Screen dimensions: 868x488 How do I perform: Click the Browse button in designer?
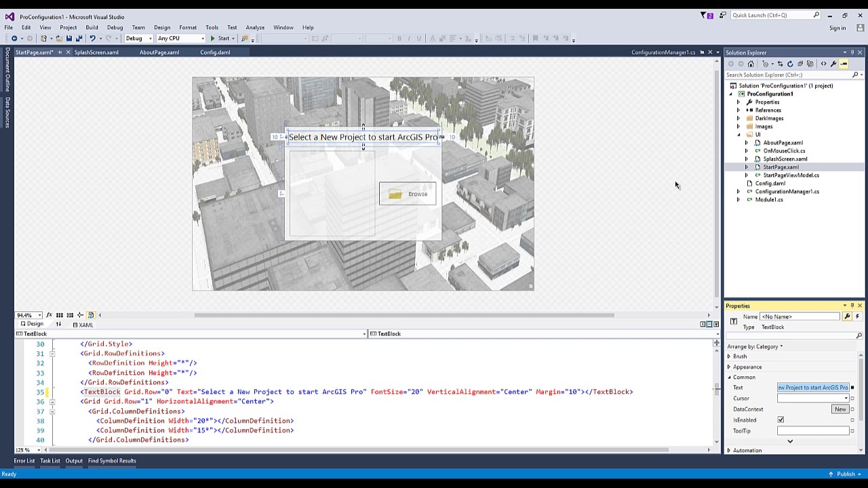point(408,194)
